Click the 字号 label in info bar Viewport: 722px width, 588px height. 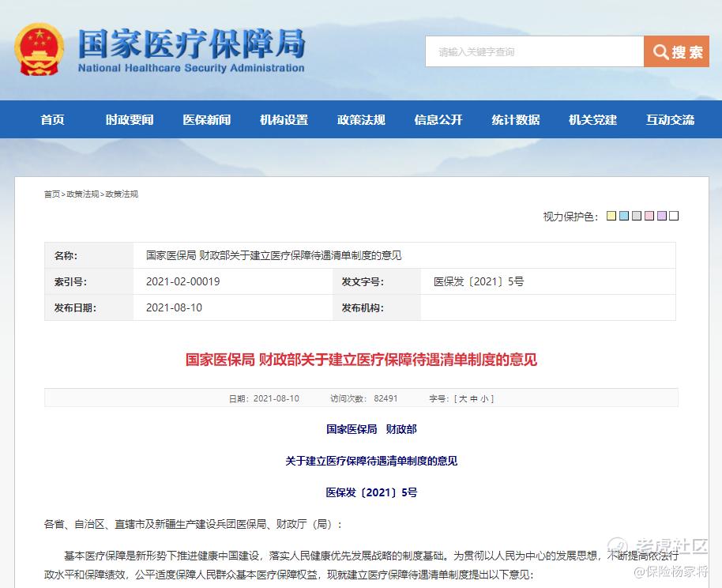439,398
